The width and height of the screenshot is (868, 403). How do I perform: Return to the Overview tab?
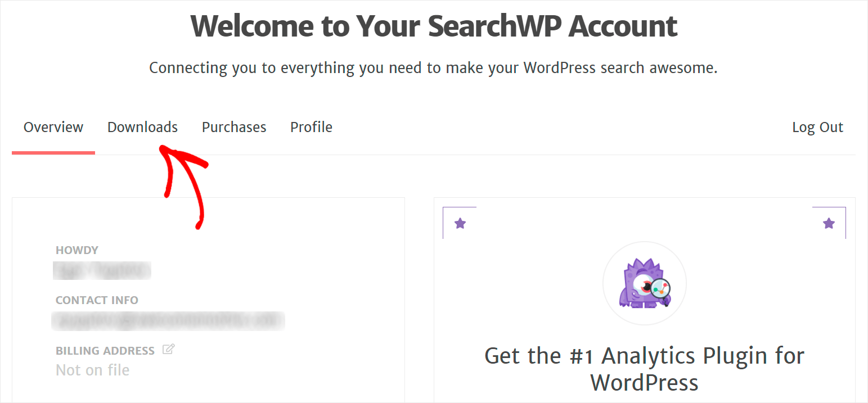click(53, 127)
